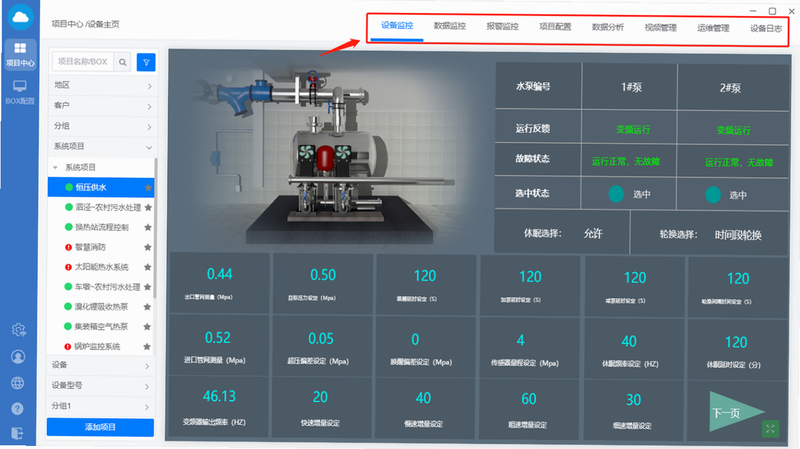Click the 0.50 target pressure setting
The height and width of the screenshot is (449, 800).
(x=323, y=276)
